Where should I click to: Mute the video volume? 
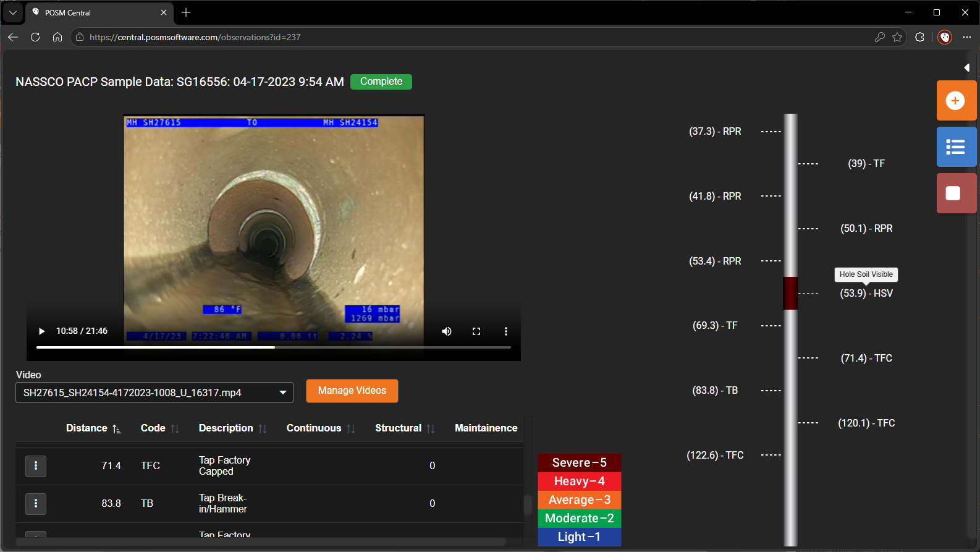pos(447,331)
